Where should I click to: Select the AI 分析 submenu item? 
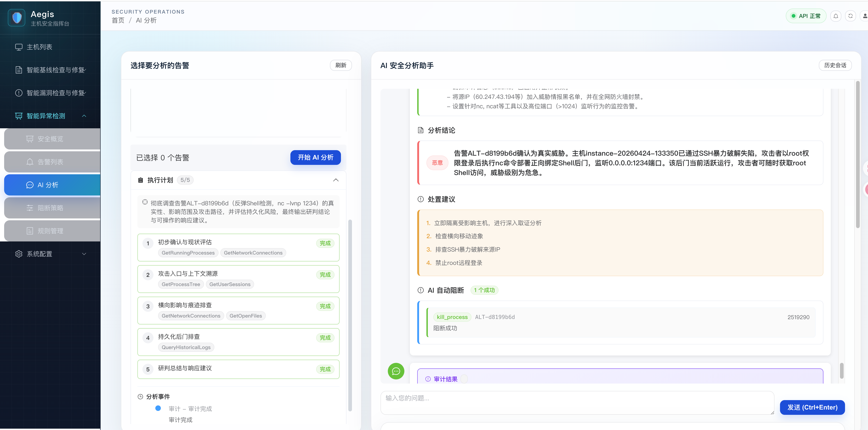[x=52, y=185]
